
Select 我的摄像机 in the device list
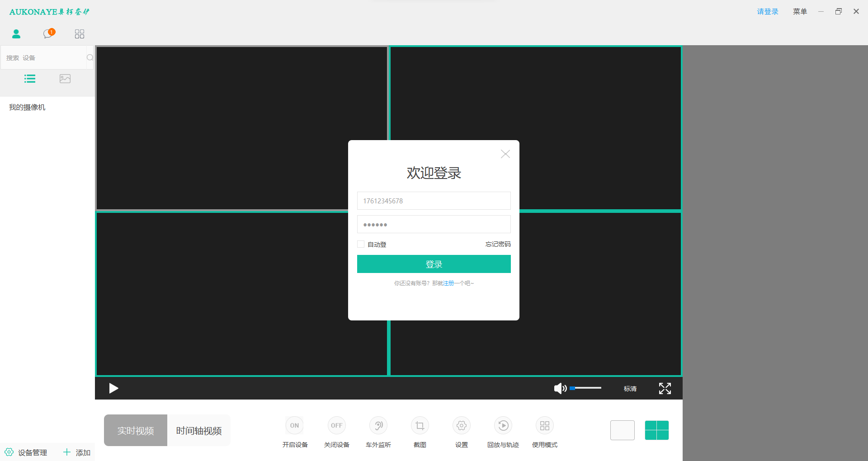coord(27,107)
